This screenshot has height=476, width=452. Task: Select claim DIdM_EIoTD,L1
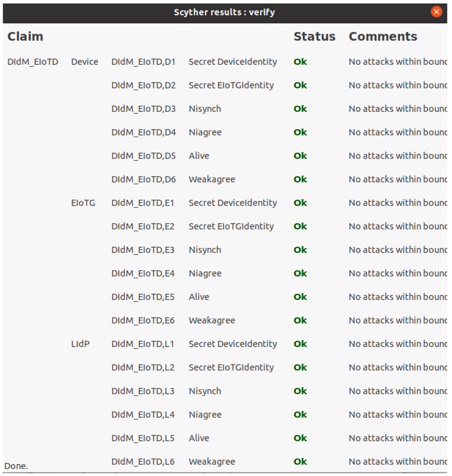143,344
